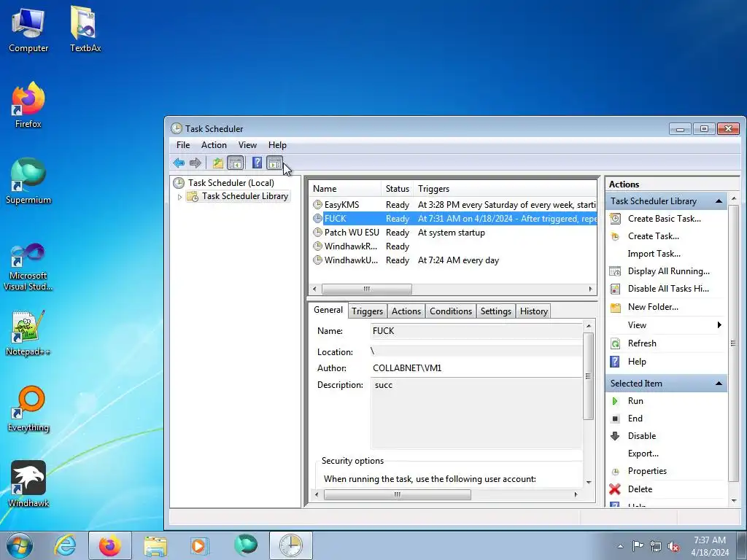Screen dimensions: 747x560
Task: Show hidden tray icons arrow
Action: (x=620, y=546)
